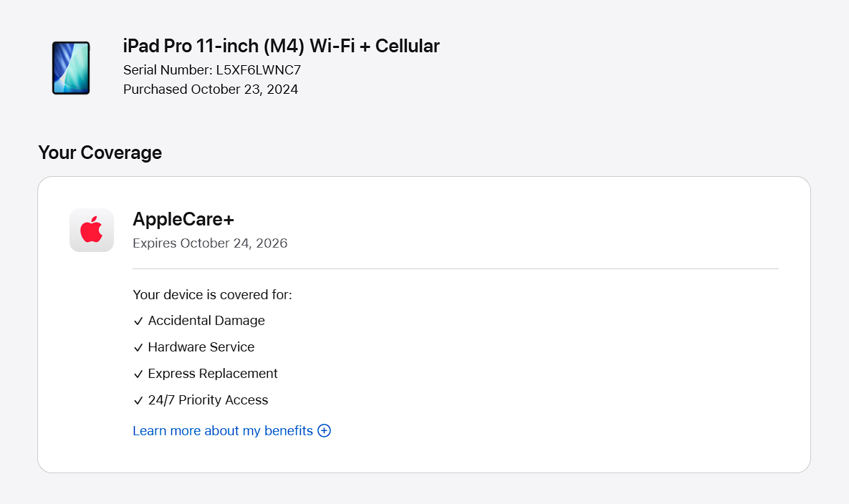Image resolution: width=849 pixels, height=504 pixels.
Task: Select the Express Replacement coverage item
Action: click(213, 374)
